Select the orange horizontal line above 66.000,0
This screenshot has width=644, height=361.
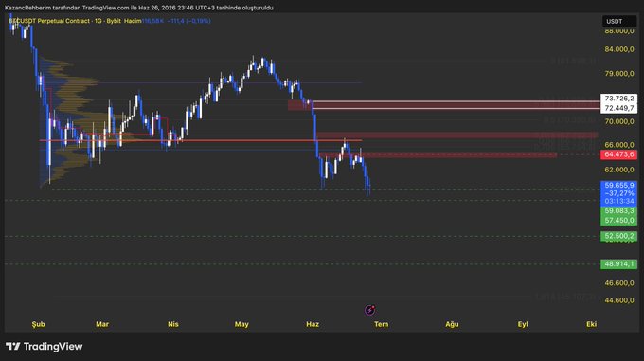click(201, 140)
